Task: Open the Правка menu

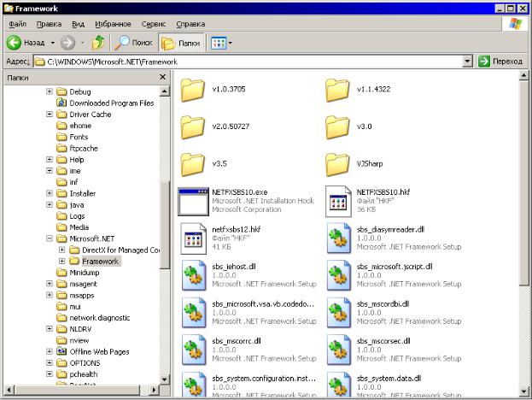Action: tap(50, 24)
